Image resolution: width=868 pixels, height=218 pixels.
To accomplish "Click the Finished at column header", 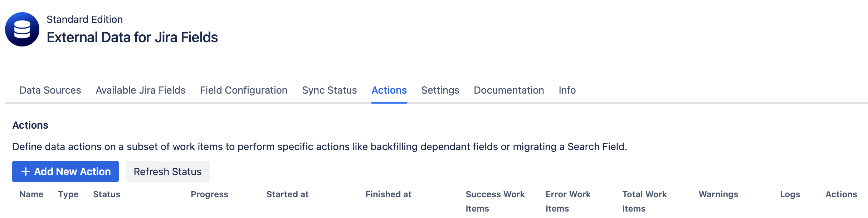I will coord(388,194).
